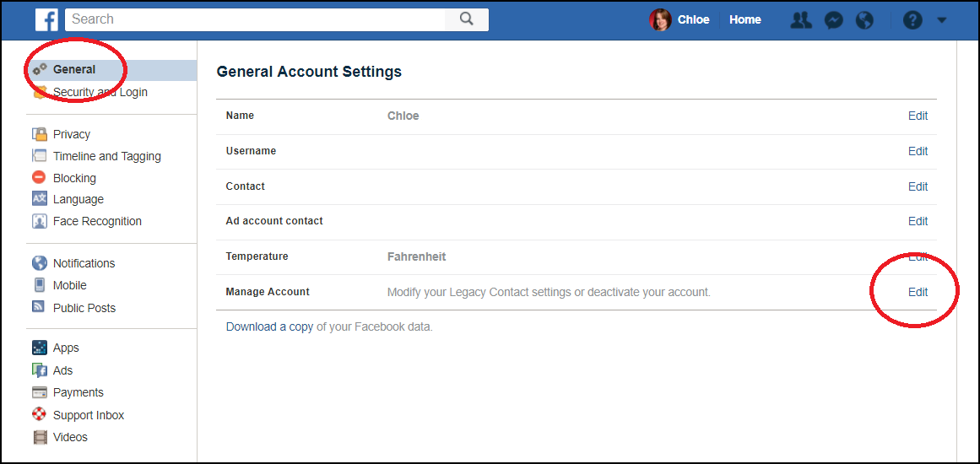
Task: Open the Notifications globe icon
Action: (864, 20)
